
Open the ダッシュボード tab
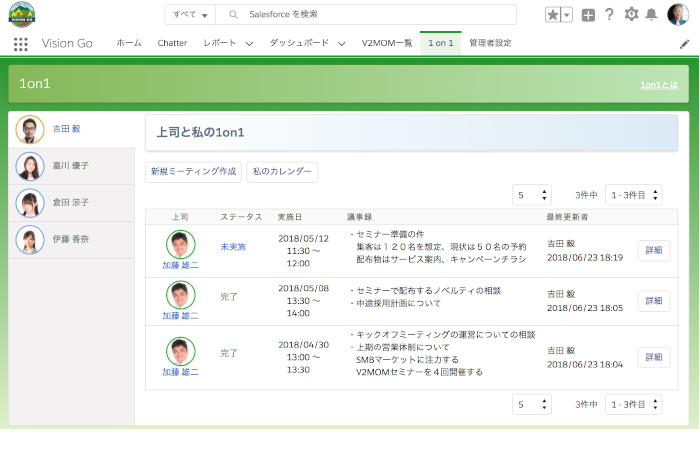(299, 43)
